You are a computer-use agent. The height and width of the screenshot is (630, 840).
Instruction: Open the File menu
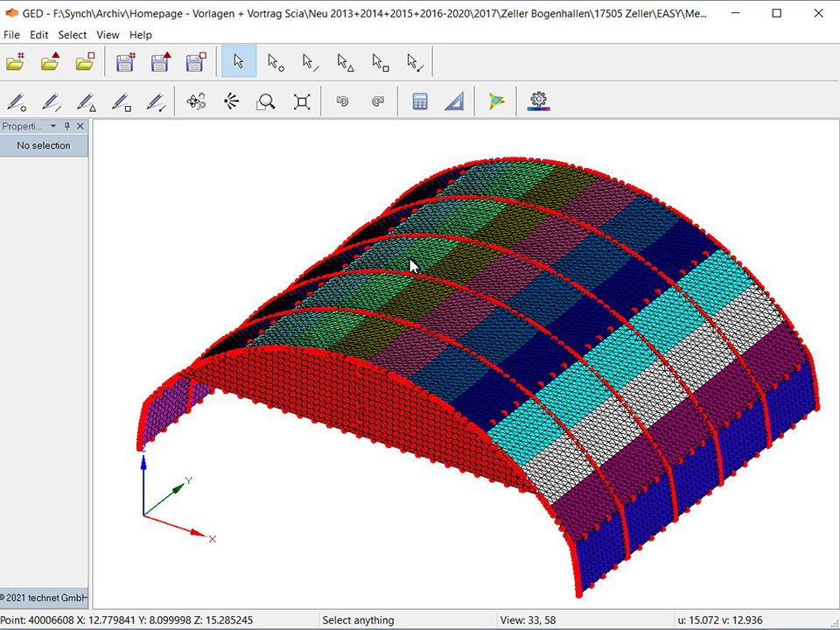coord(11,35)
